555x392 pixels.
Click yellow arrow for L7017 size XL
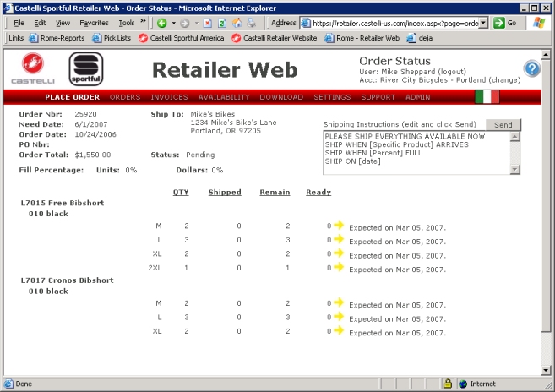tap(339, 332)
